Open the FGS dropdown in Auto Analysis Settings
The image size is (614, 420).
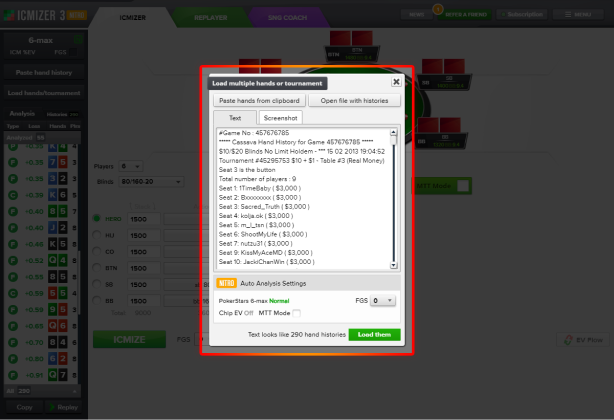pyautogui.click(x=383, y=301)
